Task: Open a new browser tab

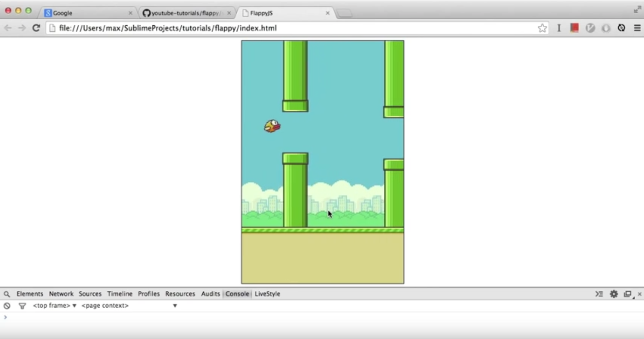Action: tap(345, 13)
